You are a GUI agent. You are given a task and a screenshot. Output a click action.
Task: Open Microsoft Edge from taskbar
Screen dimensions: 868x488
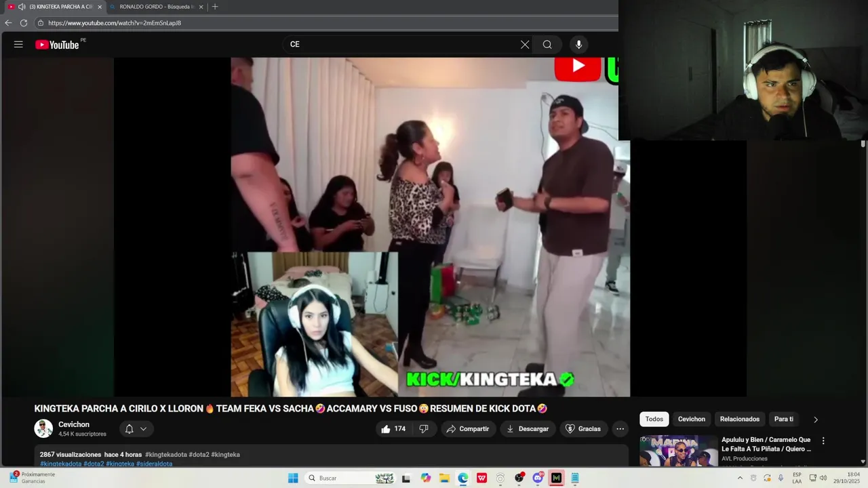(463, 478)
